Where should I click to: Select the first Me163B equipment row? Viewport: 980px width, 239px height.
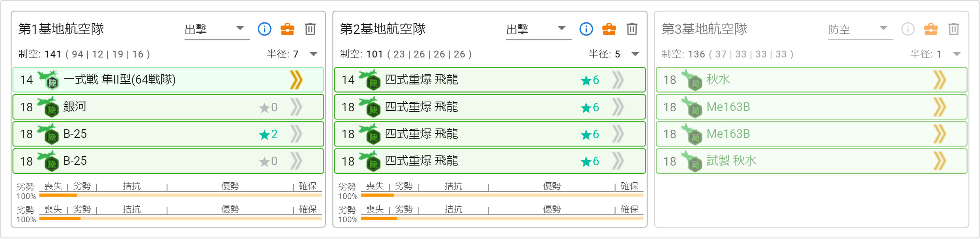coord(811,107)
